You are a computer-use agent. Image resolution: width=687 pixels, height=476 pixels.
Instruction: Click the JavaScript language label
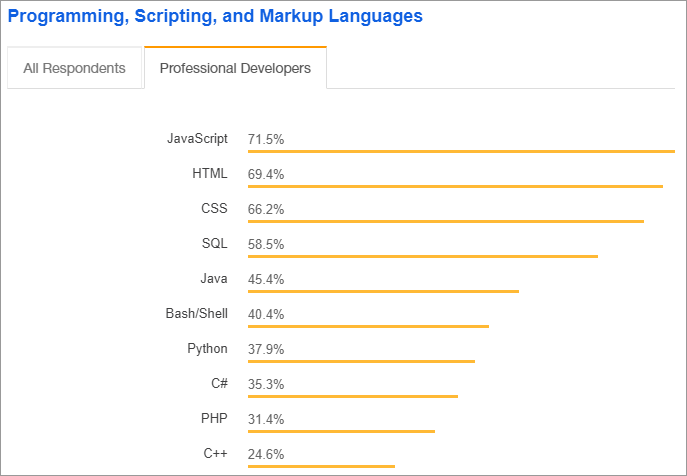pyautogui.click(x=197, y=139)
